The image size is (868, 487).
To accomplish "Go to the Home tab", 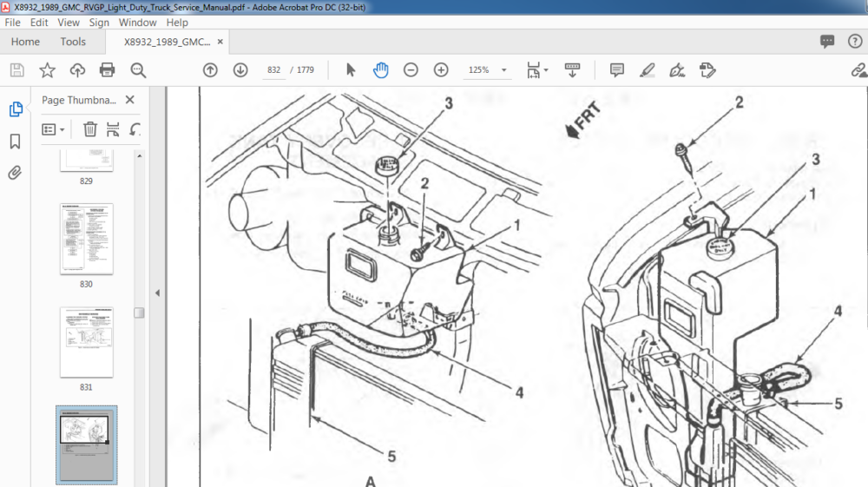I will 25,42.
